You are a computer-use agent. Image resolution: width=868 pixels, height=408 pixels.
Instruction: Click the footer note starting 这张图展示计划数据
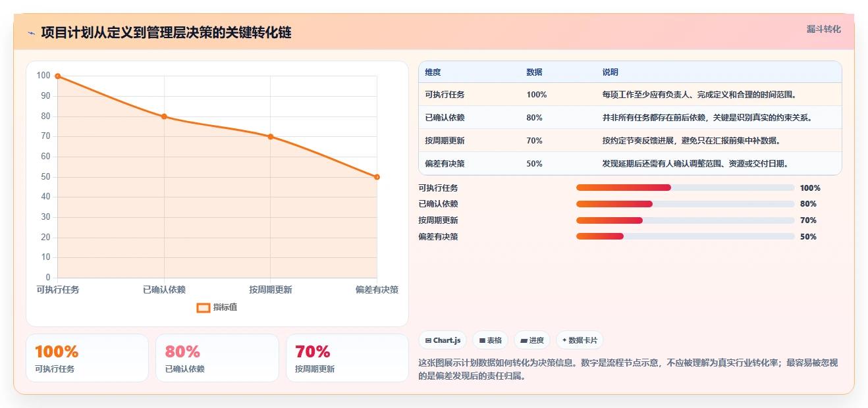(628, 370)
